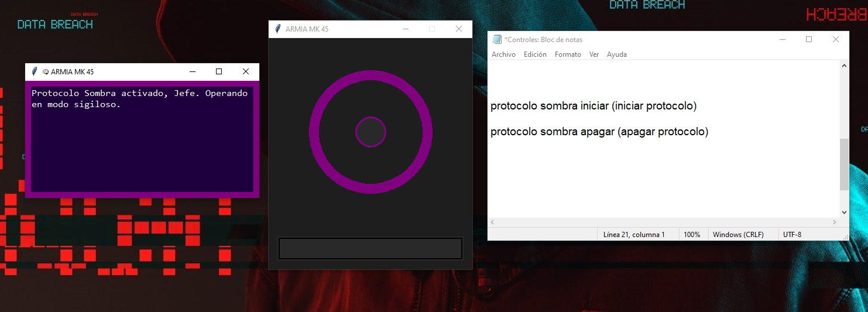Open the Edición menu in Notepad

click(535, 54)
